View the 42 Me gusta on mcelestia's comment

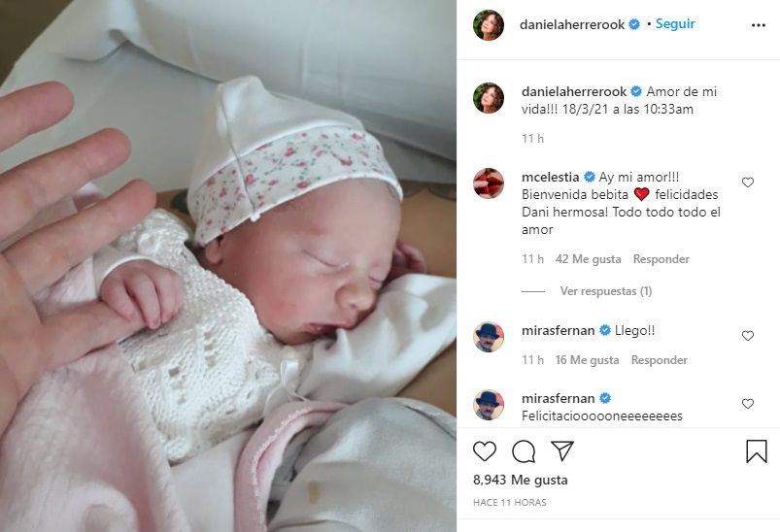click(588, 259)
